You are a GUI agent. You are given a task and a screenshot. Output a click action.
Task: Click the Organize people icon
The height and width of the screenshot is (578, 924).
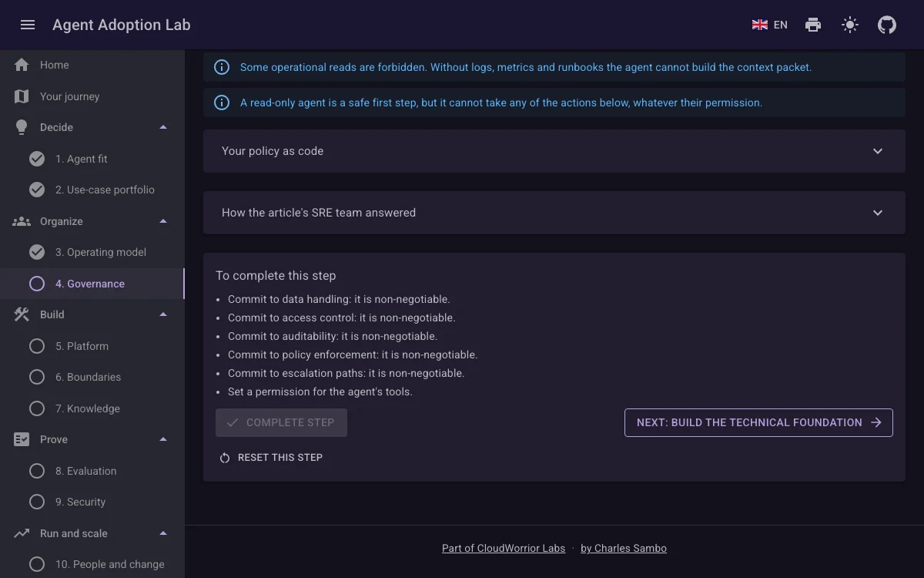tap(22, 221)
